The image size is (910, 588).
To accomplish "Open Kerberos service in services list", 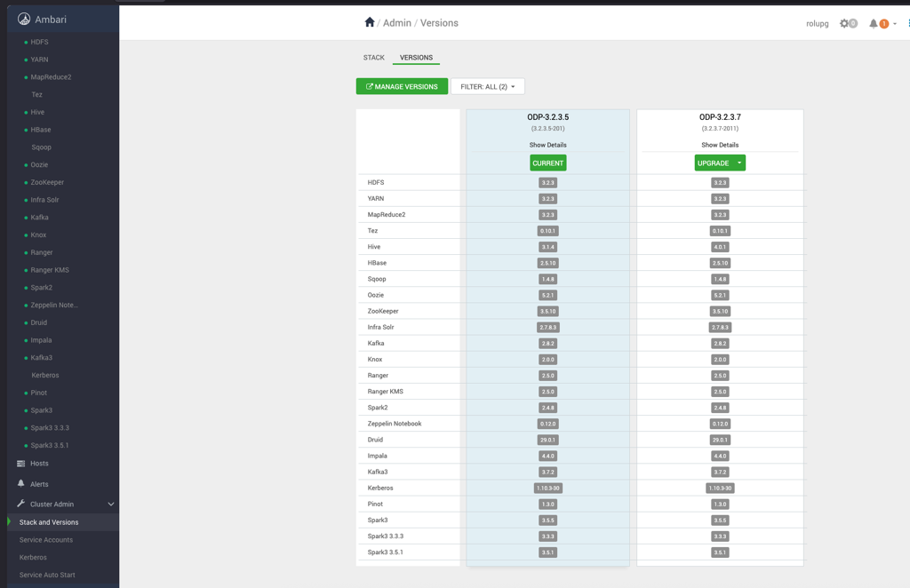I will (45, 375).
